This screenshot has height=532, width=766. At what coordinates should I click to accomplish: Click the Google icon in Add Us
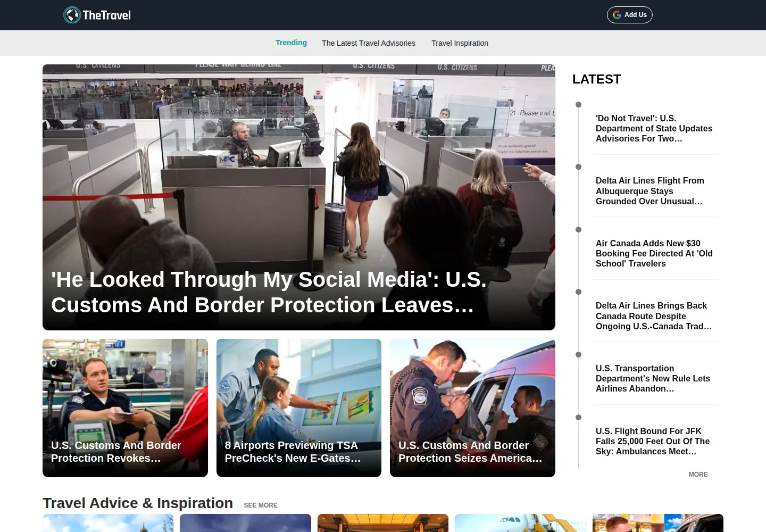click(617, 15)
